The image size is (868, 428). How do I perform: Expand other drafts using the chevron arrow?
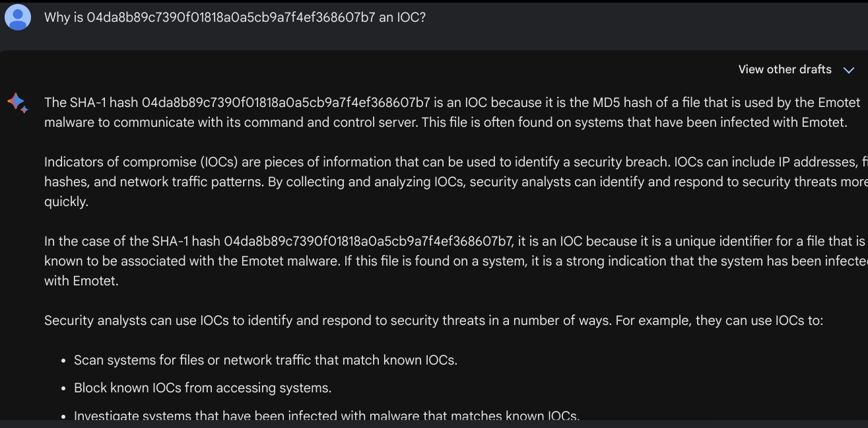(x=849, y=70)
